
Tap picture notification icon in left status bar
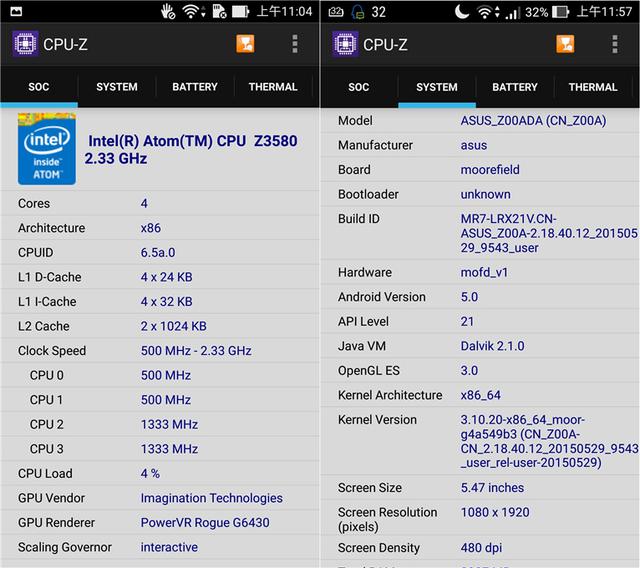coord(16,11)
